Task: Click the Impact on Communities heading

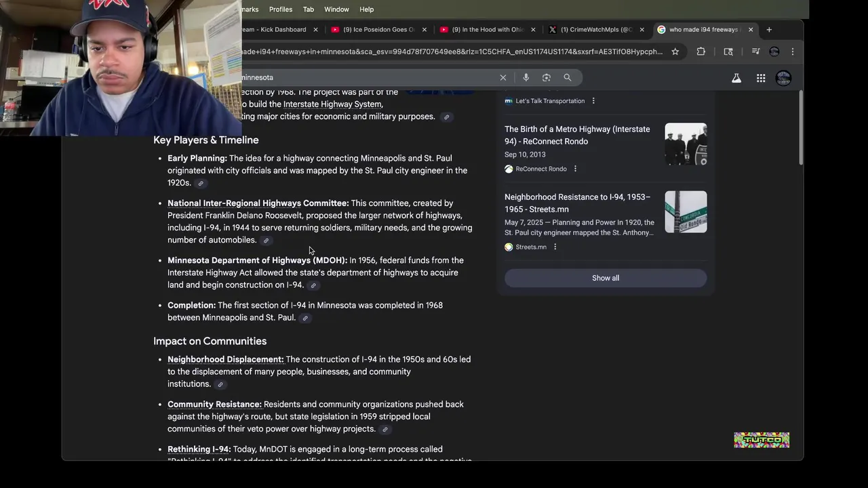Action: [210, 341]
